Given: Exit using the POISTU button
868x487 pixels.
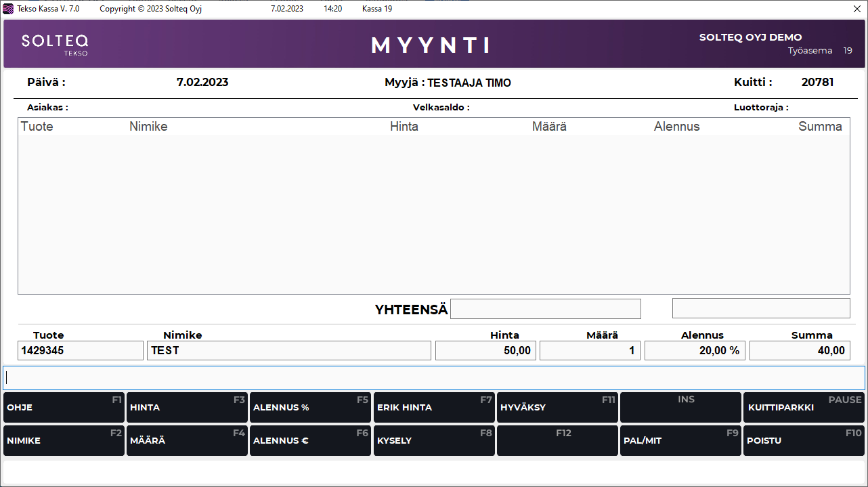Looking at the screenshot, I should (x=804, y=440).
